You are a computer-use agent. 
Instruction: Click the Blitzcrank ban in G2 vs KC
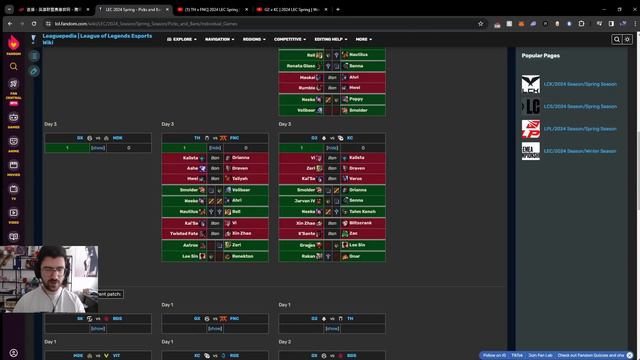click(363, 223)
